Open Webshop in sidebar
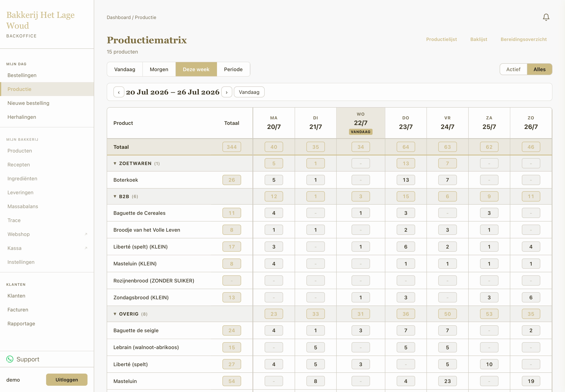565x392 pixels. (47, 234)
